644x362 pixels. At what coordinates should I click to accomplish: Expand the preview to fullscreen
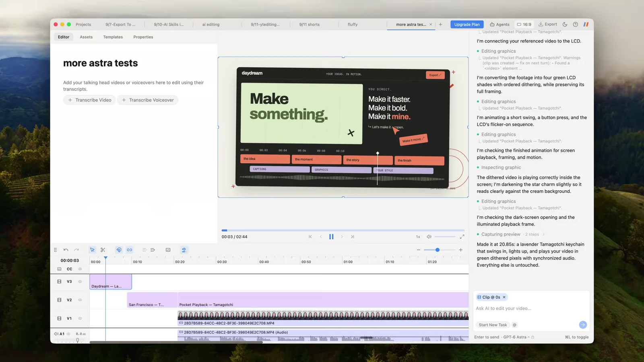(x=462, y=237)
